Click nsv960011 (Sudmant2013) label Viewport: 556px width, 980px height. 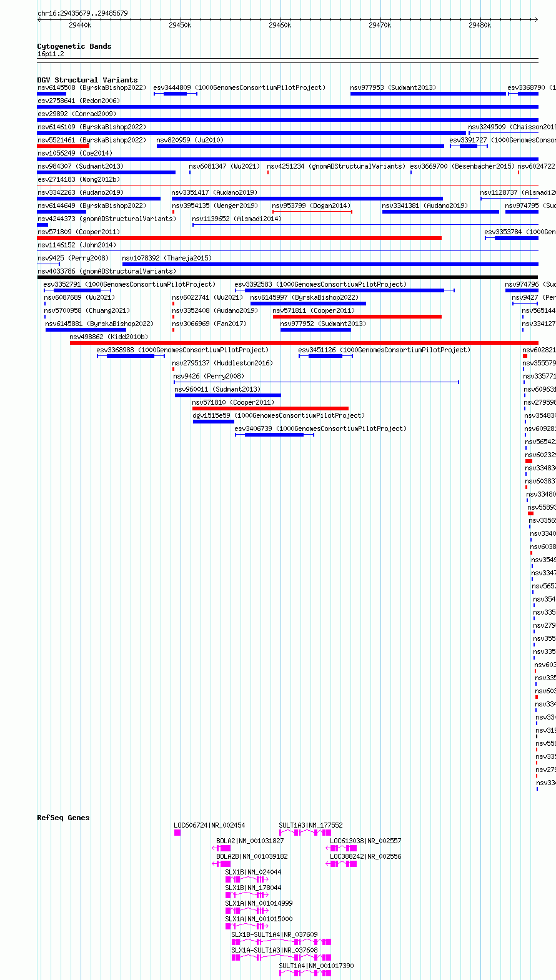pyautogui.click(x=217, y=389)
